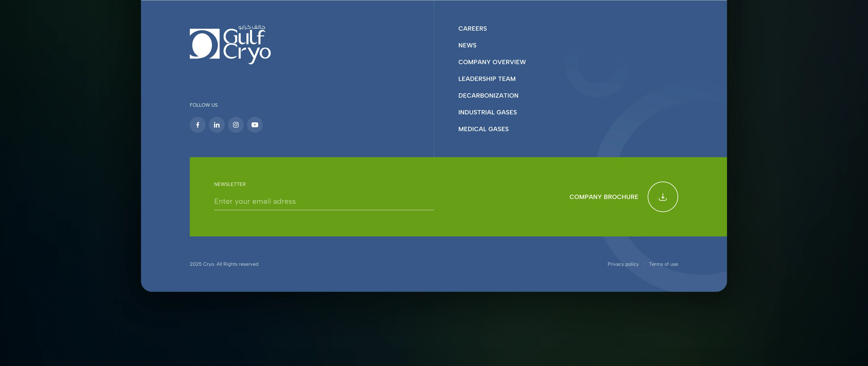Open the News link
The image size is (868, 366).
pos(467,46)
